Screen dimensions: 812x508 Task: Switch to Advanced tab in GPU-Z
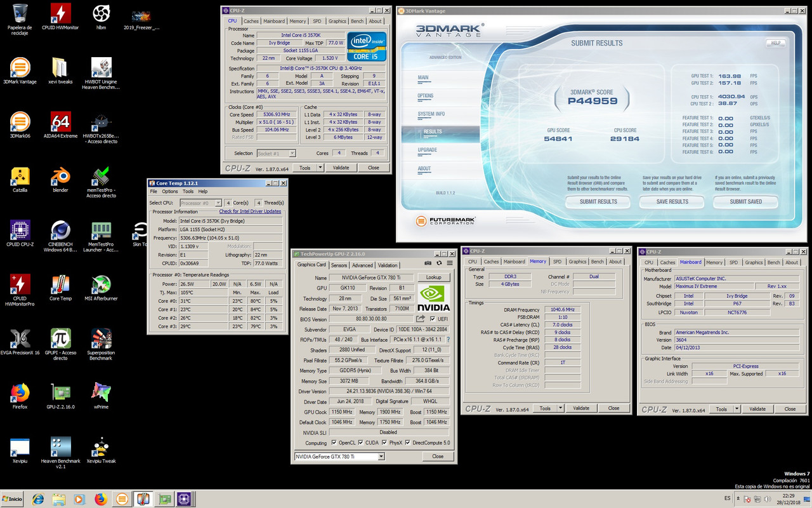(x=362, y=265)
